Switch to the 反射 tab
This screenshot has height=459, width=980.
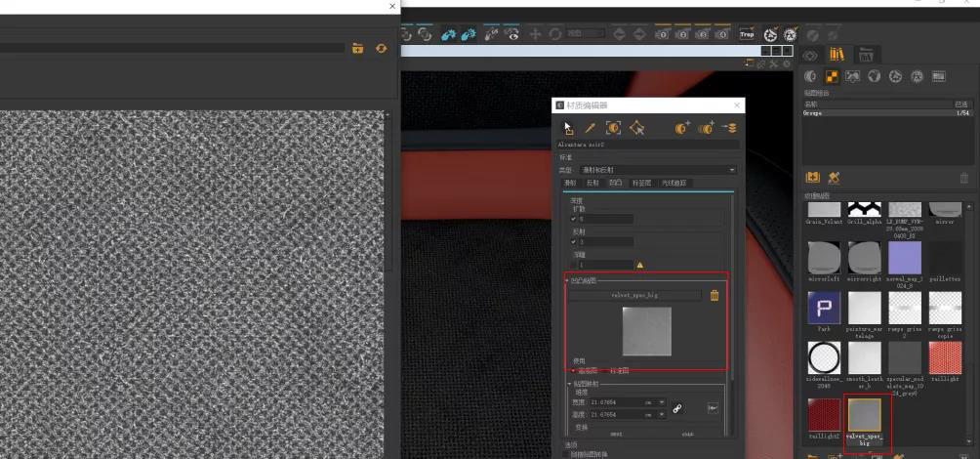[x=592, y=183]
